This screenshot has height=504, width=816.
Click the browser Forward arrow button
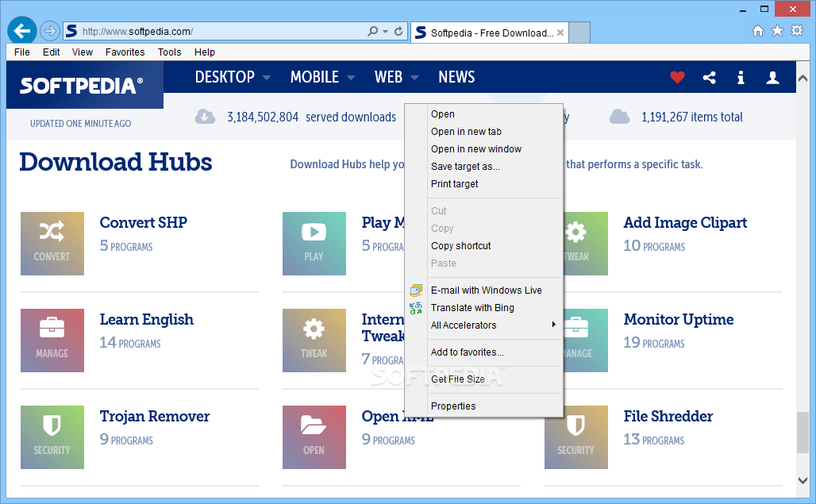(x=49, y=31)
